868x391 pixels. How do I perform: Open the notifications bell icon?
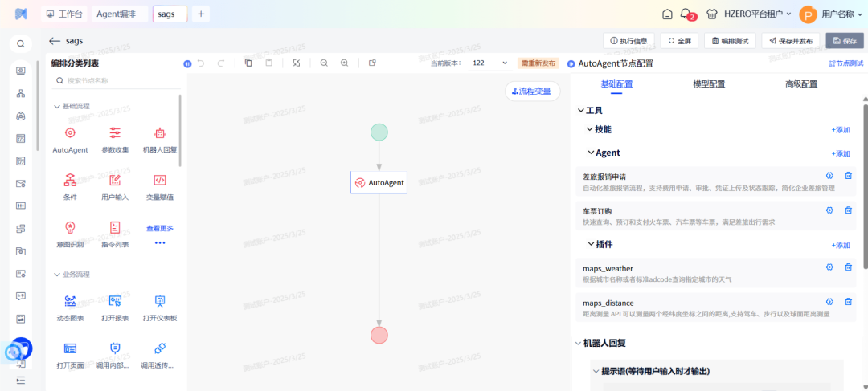pyautogui.click(x=686, y=14)
